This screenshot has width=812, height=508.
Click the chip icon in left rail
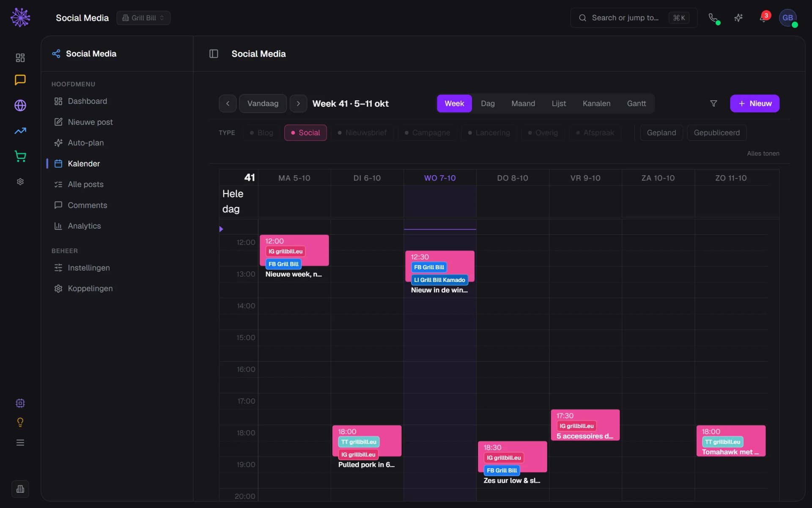coord(20,403)
